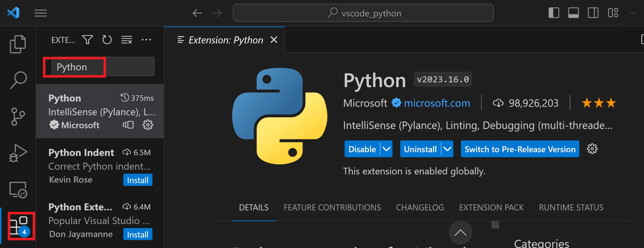Click the Python logo on extension page
The image size is (644, 248).
[x=279, y=115]
